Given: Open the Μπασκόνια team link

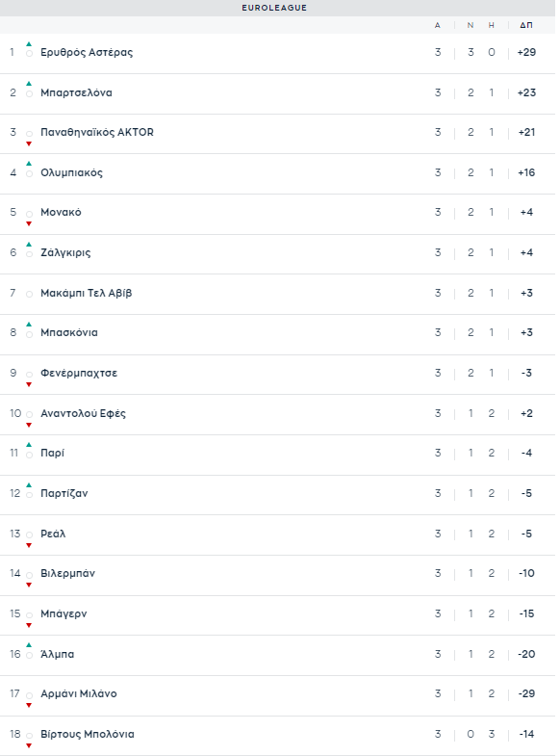Looking at the screenshot, I should (69, 332).
